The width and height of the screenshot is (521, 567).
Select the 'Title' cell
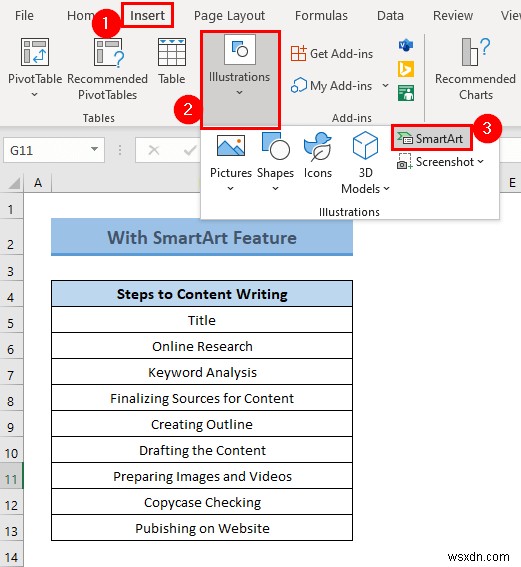point(202,320)
